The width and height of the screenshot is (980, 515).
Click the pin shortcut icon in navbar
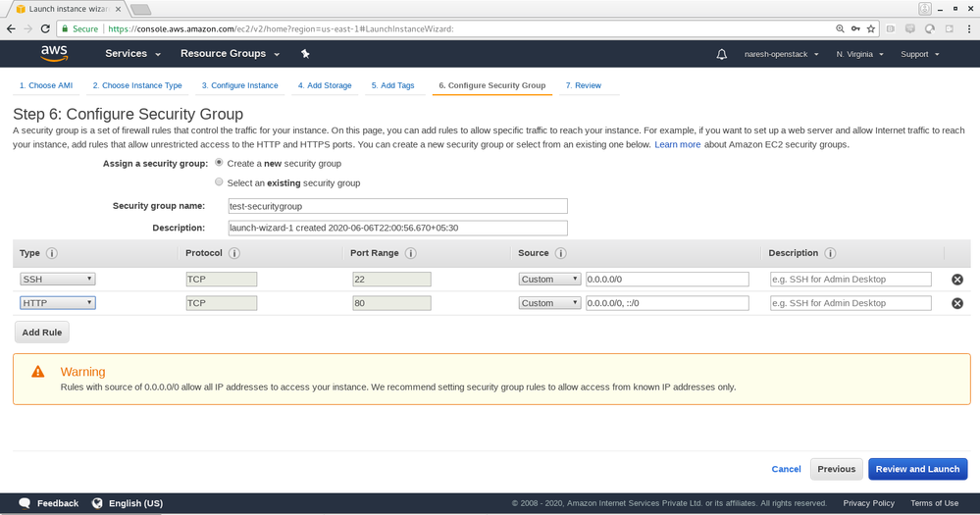(x=305, y=54)
